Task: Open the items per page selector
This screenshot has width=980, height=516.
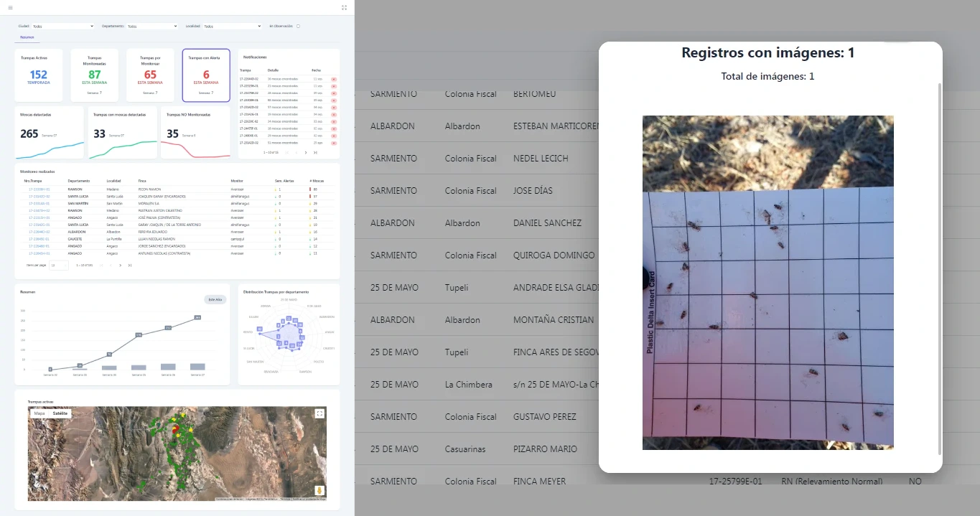Action: (x=58, y=266)
